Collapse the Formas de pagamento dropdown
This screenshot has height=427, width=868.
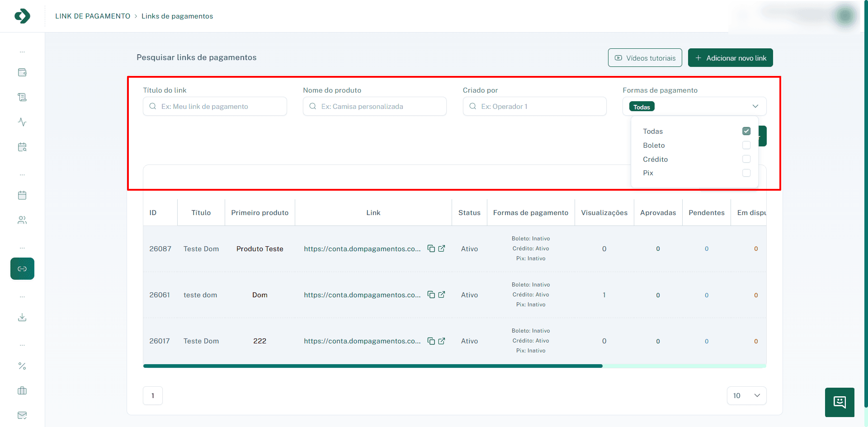coord(755,106)
